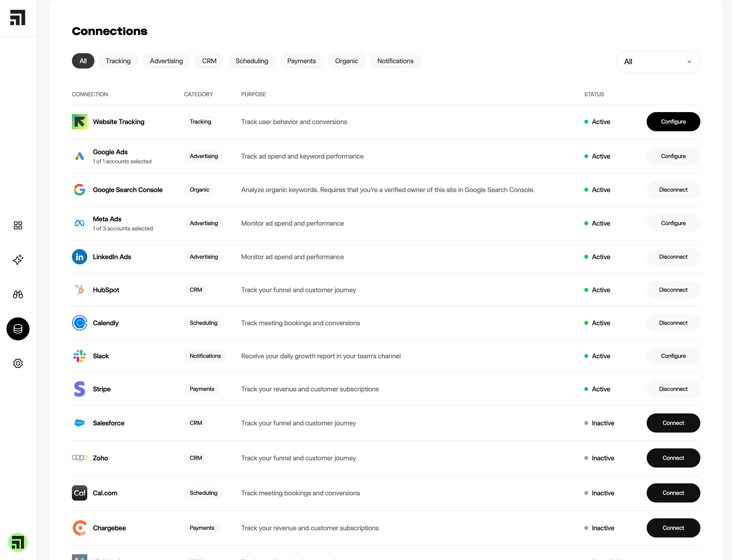Image resolution: width=732 pixels, height=560 pixels.
Task: Connect the Chargebee payments integration
Action: tap(673, 528)
